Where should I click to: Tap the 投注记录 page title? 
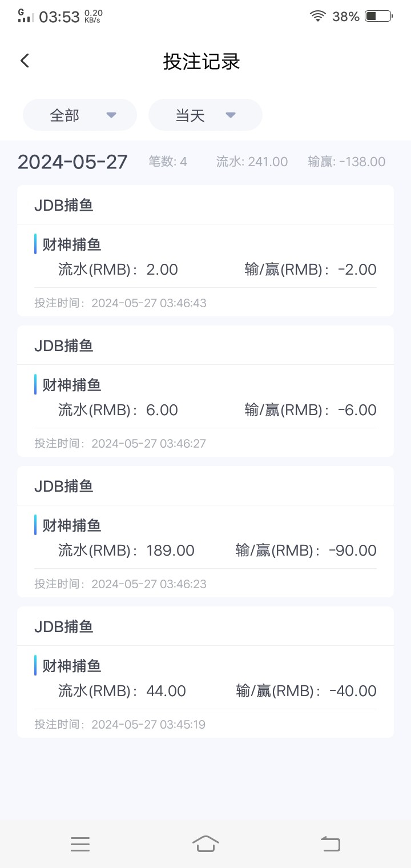pos(202,61)
